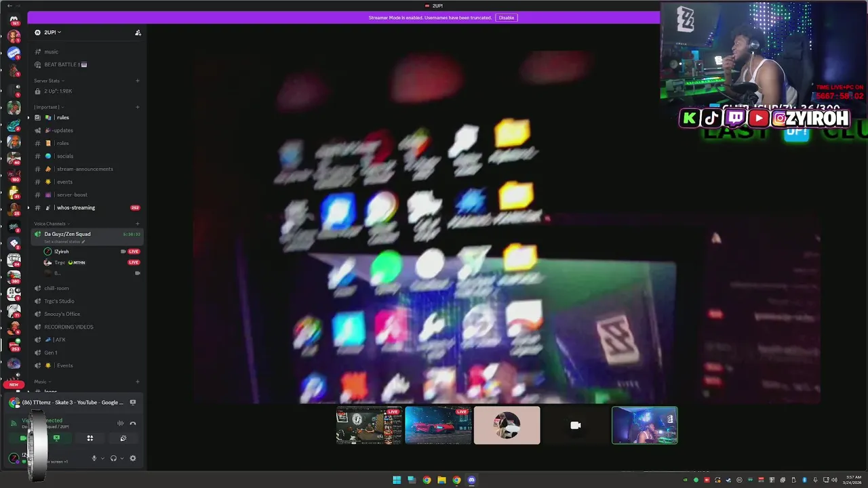The image size is (868, 488).
Task: Toggle the camera in the voice panel
Action: click(x=23, y=439)
